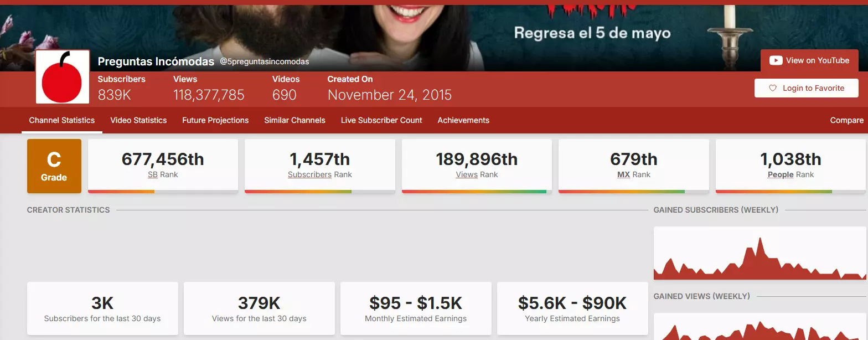
Task: Click the underlined MX rank link
Action: (623, 174)
